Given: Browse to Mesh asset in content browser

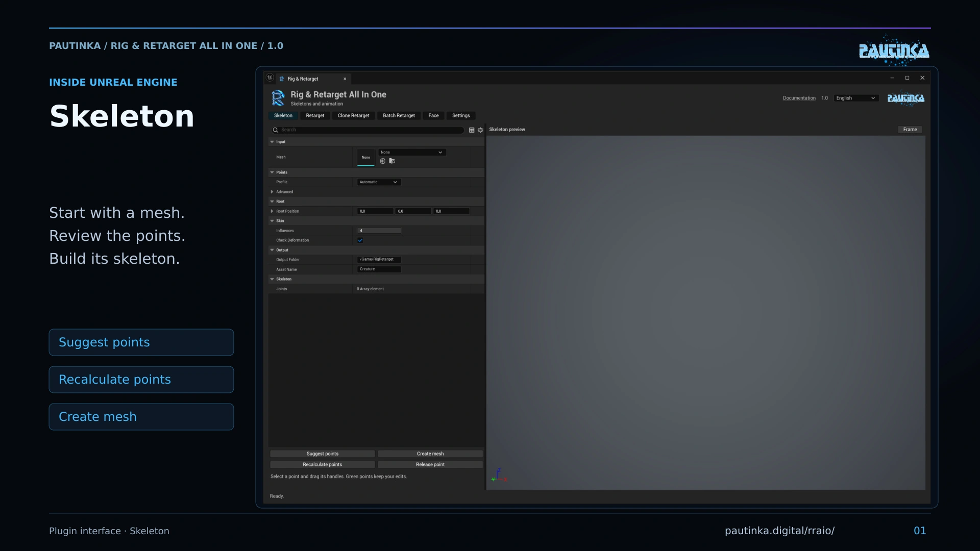Looking at the screenshot, I should (x=392, y=161).
